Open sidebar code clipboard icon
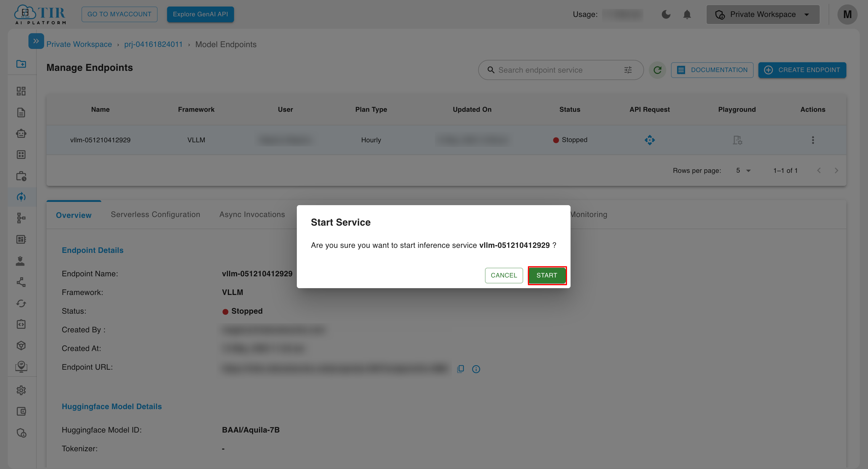The width and height of the screenshot is (868, 469). tap(21, 324)
